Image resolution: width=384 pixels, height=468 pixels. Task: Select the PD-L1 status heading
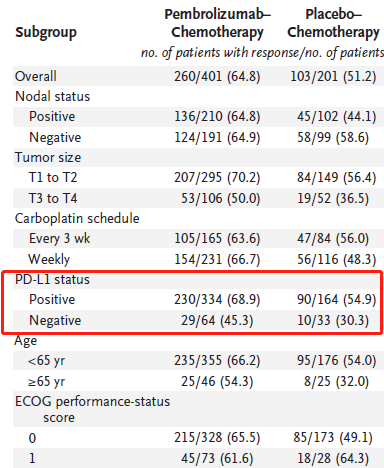(52, 279)
